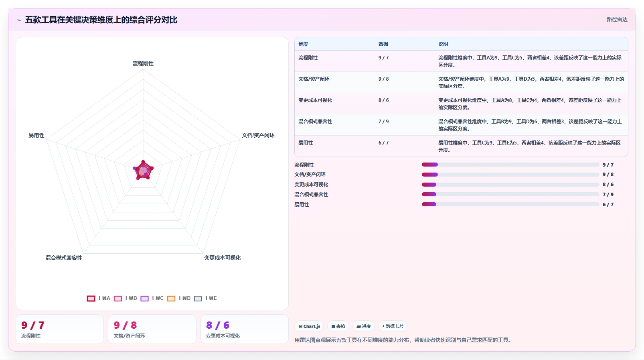
Task: Click the 易用性 radar axis label
Action: pos(36,135)
